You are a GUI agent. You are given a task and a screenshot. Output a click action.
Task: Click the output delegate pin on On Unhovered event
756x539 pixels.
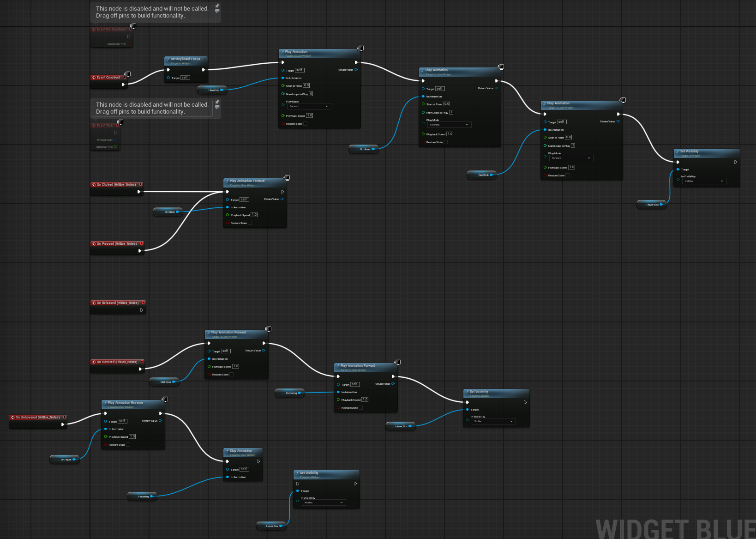click(65, 417)
